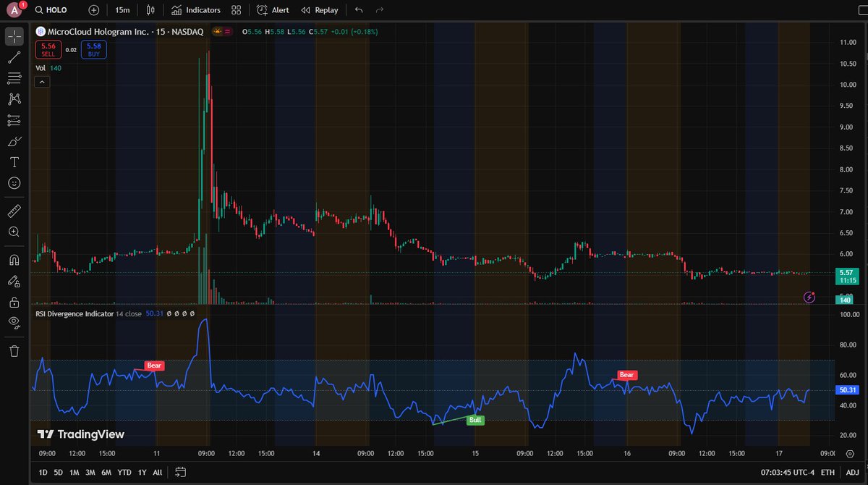Click the green Bull divergence label
The image size is (868, 485).
coord(475,420)
